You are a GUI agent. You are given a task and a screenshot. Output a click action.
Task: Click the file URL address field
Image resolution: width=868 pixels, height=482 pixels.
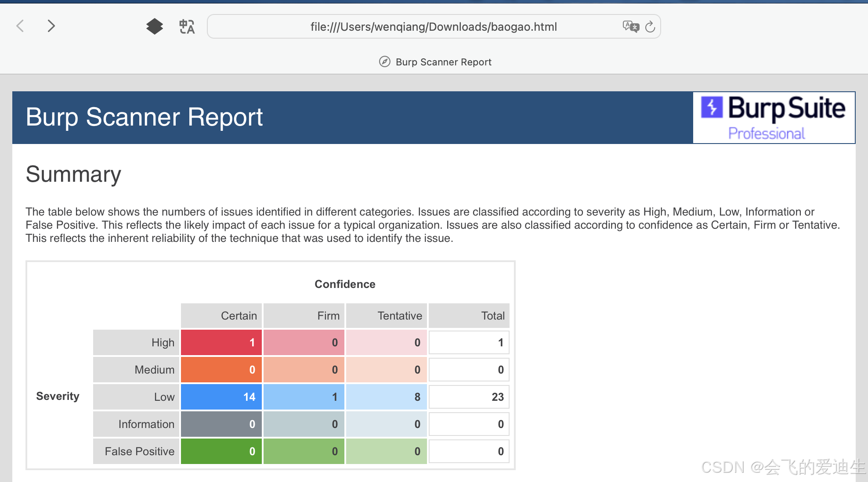(x=433, y=27)
